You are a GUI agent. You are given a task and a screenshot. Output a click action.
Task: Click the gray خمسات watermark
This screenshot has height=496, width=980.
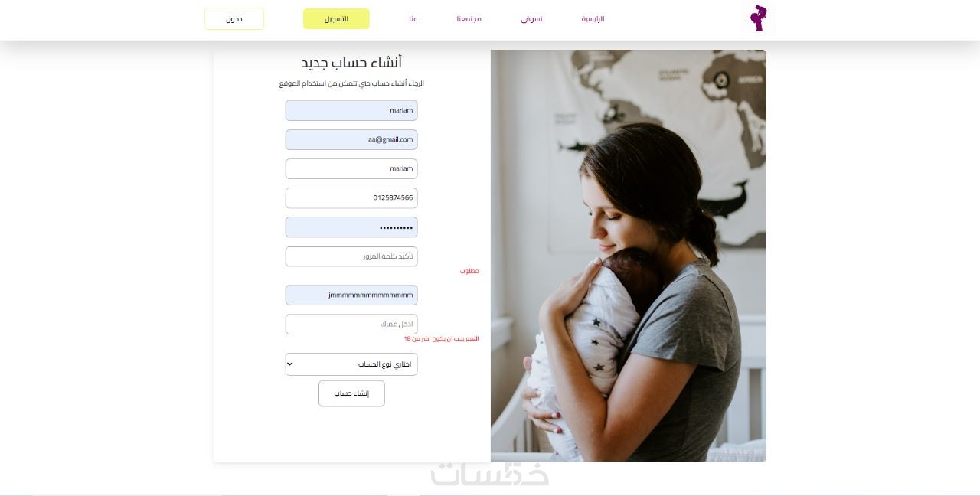coord(490,473)
